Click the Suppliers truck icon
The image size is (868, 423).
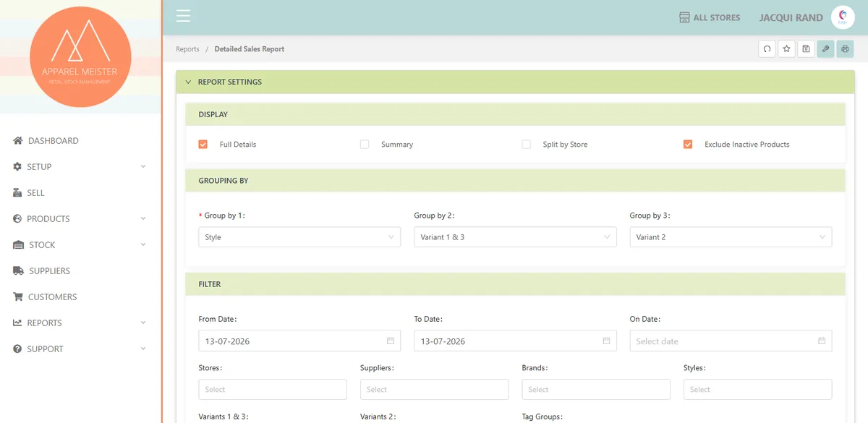click(18, 271)
